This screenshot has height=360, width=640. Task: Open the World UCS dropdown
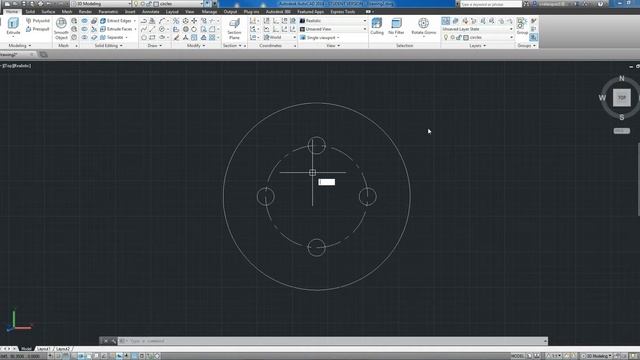(x=279, y=38)
